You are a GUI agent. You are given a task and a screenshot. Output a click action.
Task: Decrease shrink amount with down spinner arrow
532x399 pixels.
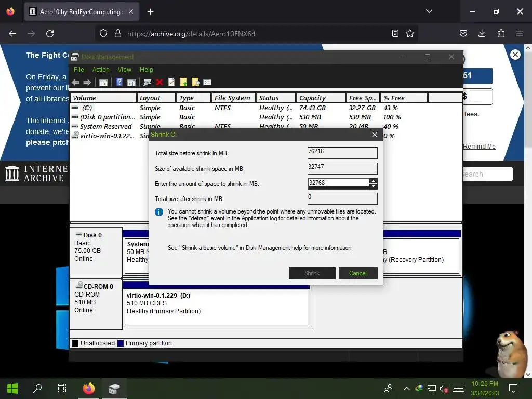coord(373,187)
